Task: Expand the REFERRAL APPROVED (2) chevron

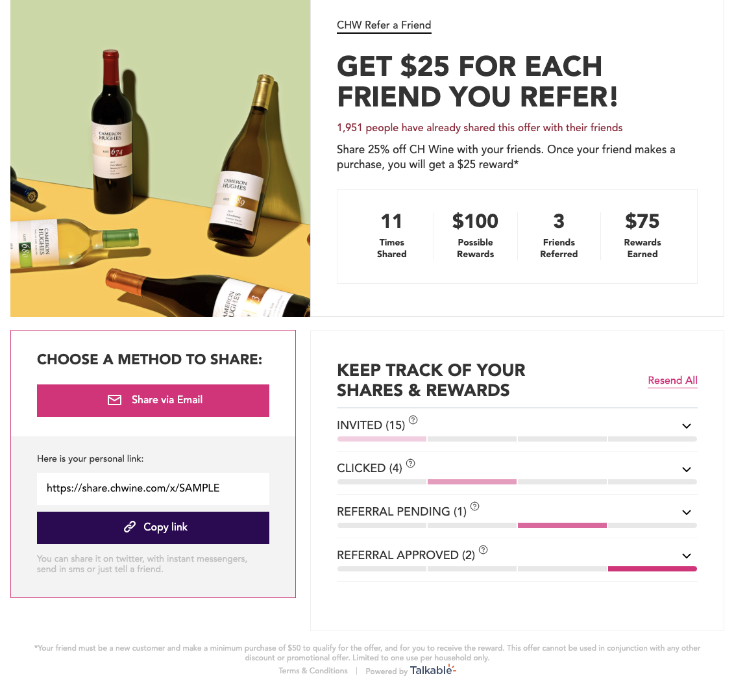Action: pyautogui.click(x=686, y=556)
